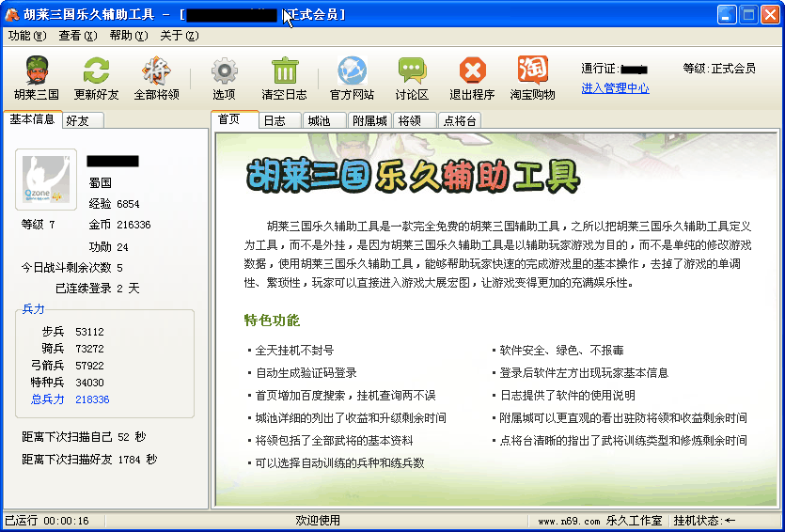The width and height of the screenshot is (785, 532).
Task: Click the 总兵力 218336 row
Action: (71, 399)
